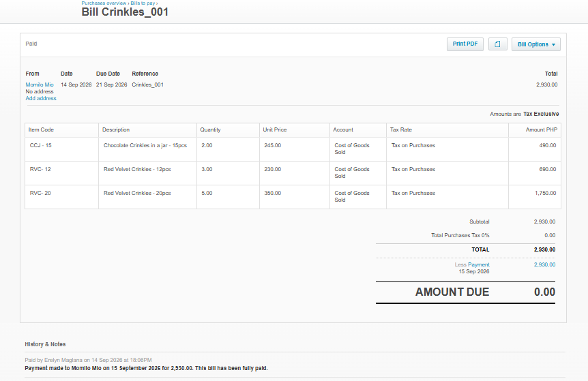Open Purchases overview breadcrumb link
The image size is (588, 381).
point(104,3)
